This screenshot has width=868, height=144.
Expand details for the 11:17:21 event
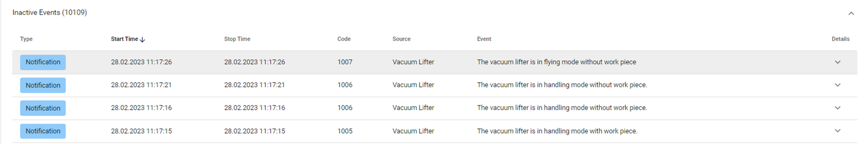[837, 85]
